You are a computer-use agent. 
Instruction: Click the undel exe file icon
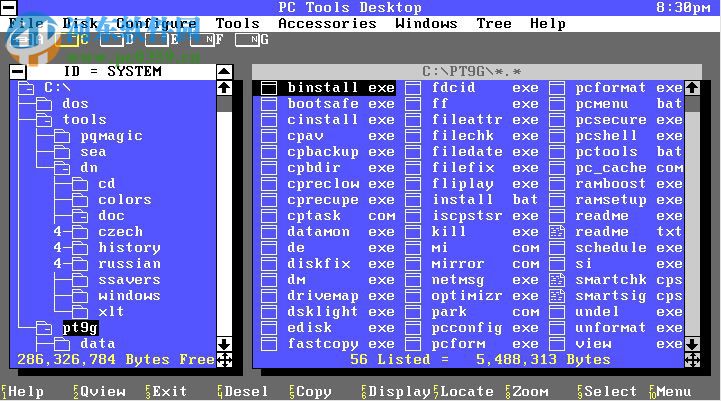[x=557, y=312]
